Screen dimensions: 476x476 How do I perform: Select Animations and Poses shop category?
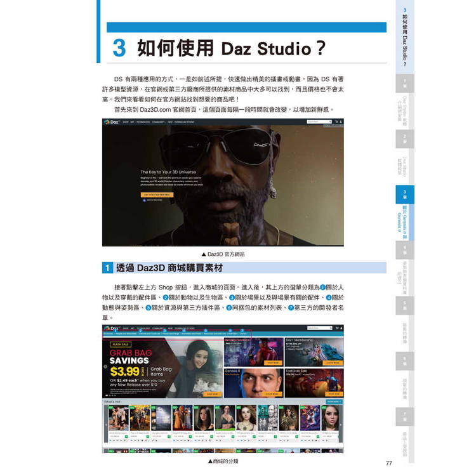(x=191, y=334)
